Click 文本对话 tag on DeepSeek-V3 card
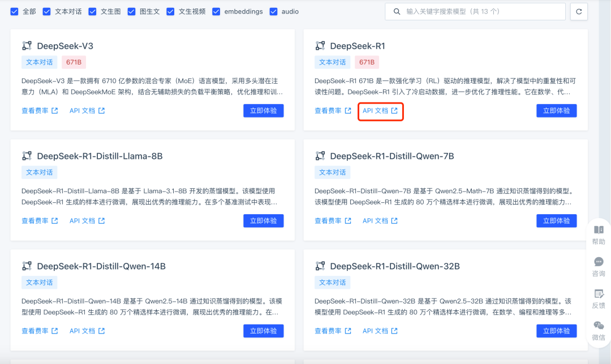Screen dimensions: 611x364 click(x=40, y=62)
